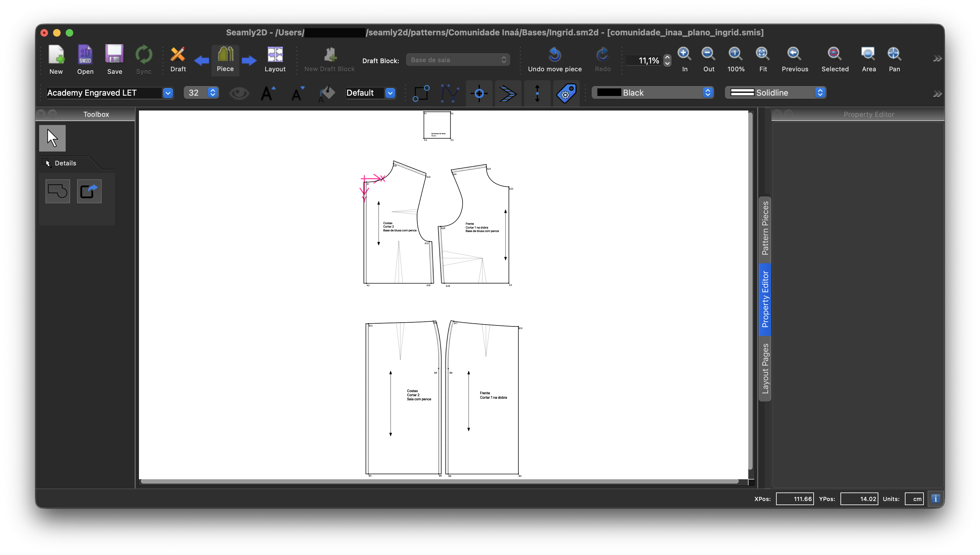Toggle the seam allowance chevron button
Screen dimensions: 980x555
point(508,93)
